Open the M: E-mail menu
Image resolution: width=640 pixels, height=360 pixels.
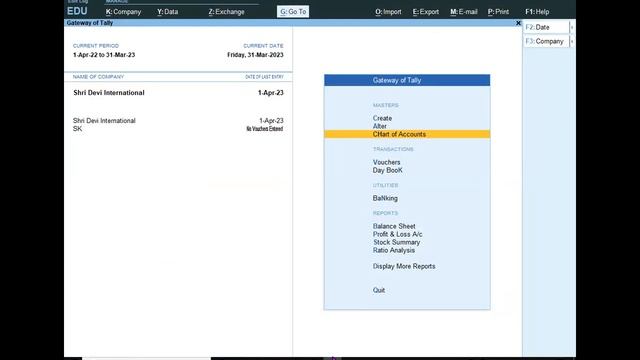(x=463, y=12)
